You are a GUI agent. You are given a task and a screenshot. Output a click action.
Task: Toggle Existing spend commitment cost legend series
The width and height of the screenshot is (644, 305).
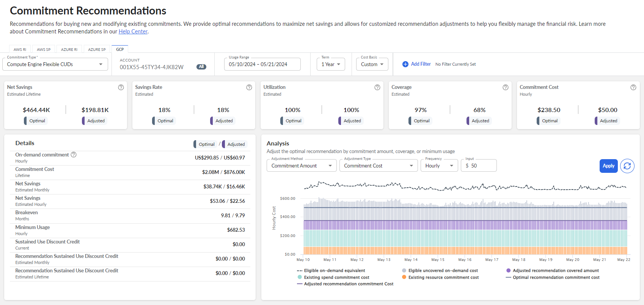[x=336, y=278]
